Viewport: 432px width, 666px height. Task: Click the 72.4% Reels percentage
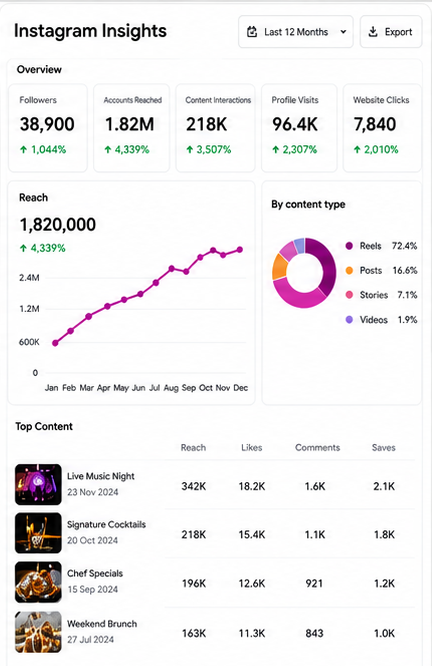404,246
